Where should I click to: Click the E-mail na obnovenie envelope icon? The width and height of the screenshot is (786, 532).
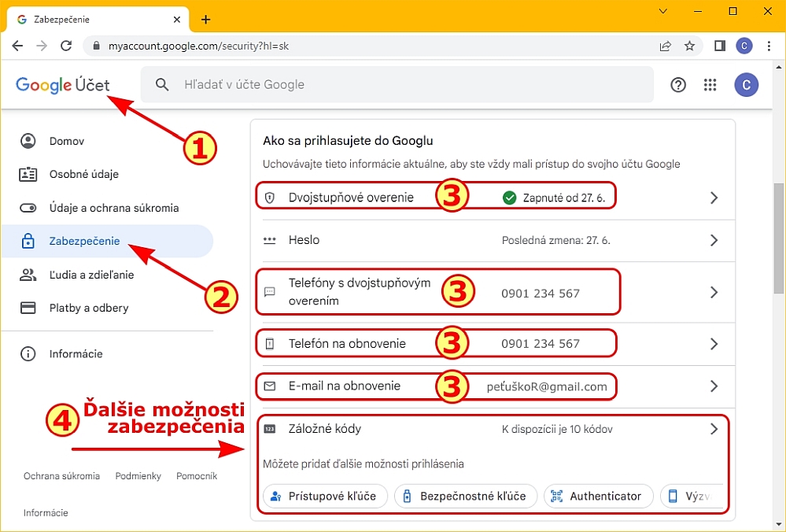point(270,386)
